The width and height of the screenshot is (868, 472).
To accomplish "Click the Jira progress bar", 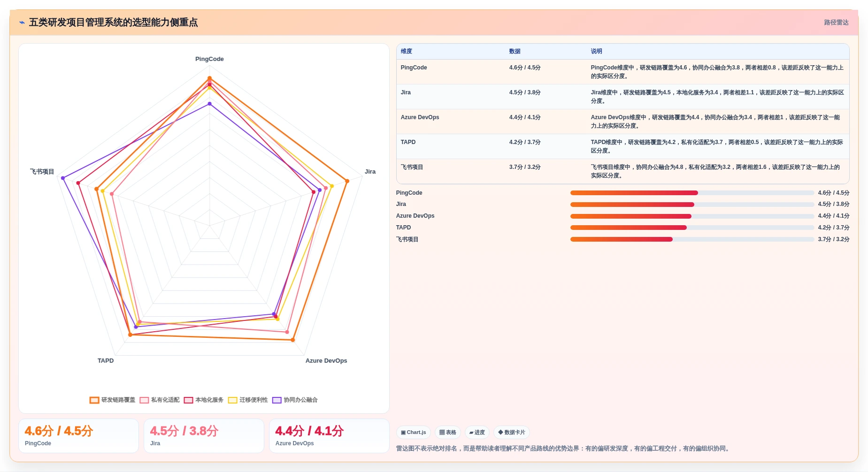I will [692, 205].
